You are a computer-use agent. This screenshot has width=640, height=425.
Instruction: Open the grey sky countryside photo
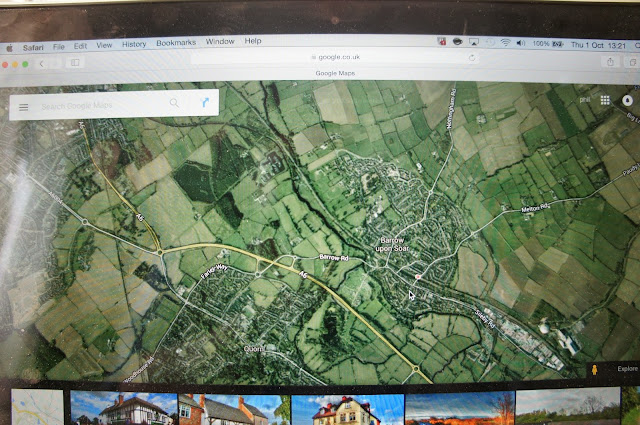click(568, 406)
